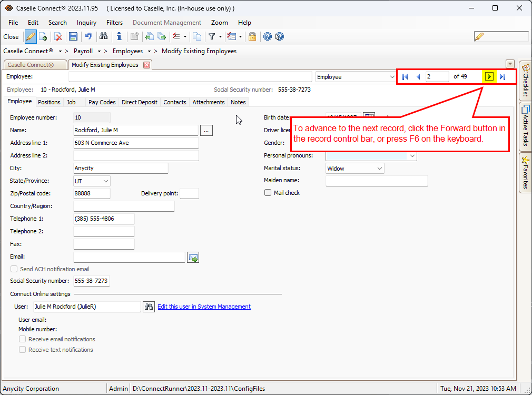532x395 pixels.
Task: Open the Active Tasks side panel
Action: 525,126
